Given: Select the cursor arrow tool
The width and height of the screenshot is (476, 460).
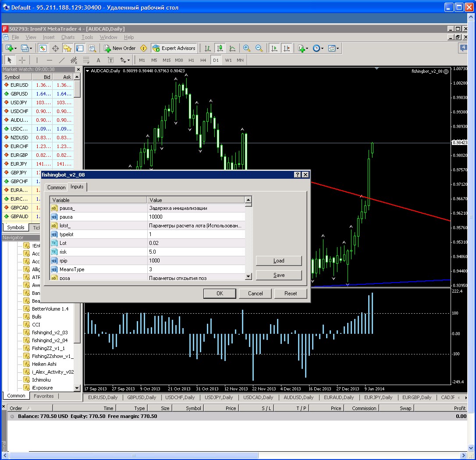Looking at the screenshot, I should point(9,60).
